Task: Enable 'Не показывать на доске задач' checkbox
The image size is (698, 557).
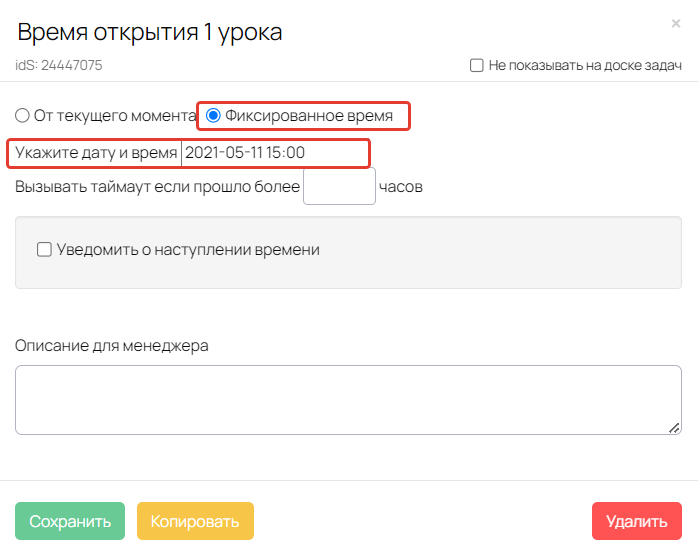Action: [477, 65]
